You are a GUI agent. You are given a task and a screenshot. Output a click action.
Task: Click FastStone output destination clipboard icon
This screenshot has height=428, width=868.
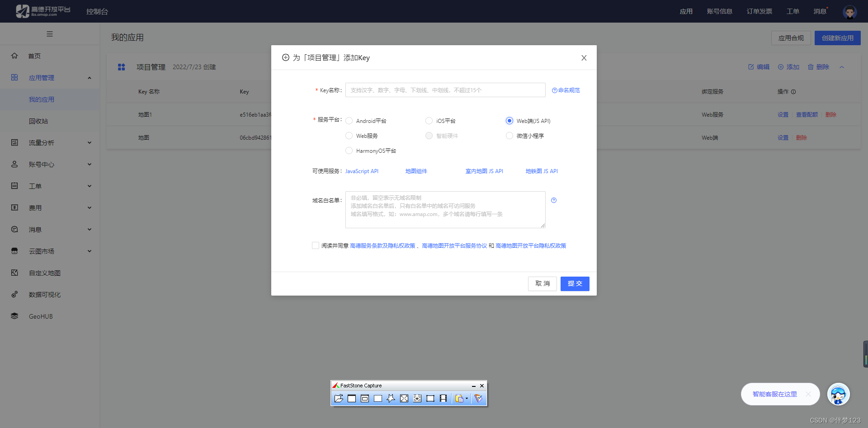point(459,398)
